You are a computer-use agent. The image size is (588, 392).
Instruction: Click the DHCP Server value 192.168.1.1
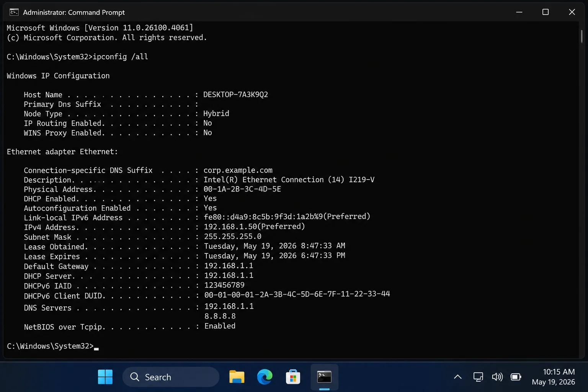[229, 276]
